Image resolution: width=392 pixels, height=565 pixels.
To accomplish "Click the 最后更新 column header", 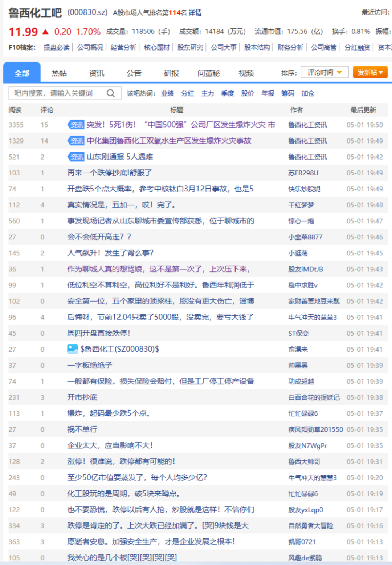I will pyautogui.click(x=363, y=110).
